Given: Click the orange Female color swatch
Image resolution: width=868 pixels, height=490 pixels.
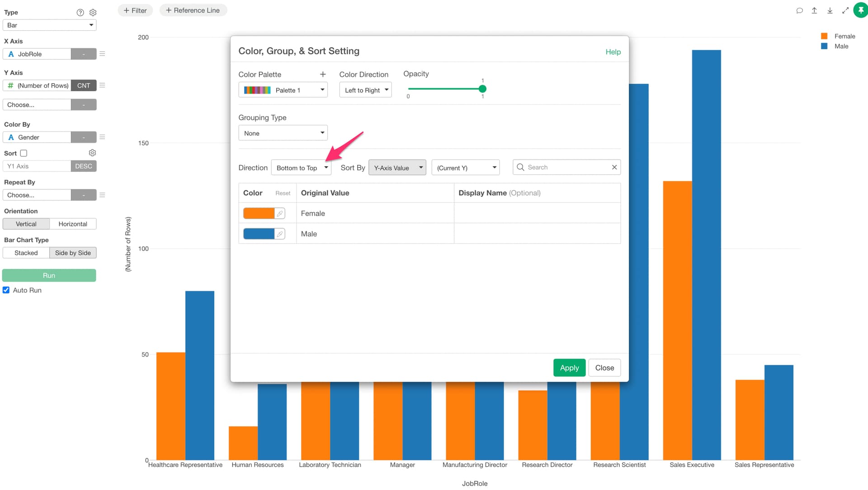Looking at the screenshot, I should coord(259,213).
